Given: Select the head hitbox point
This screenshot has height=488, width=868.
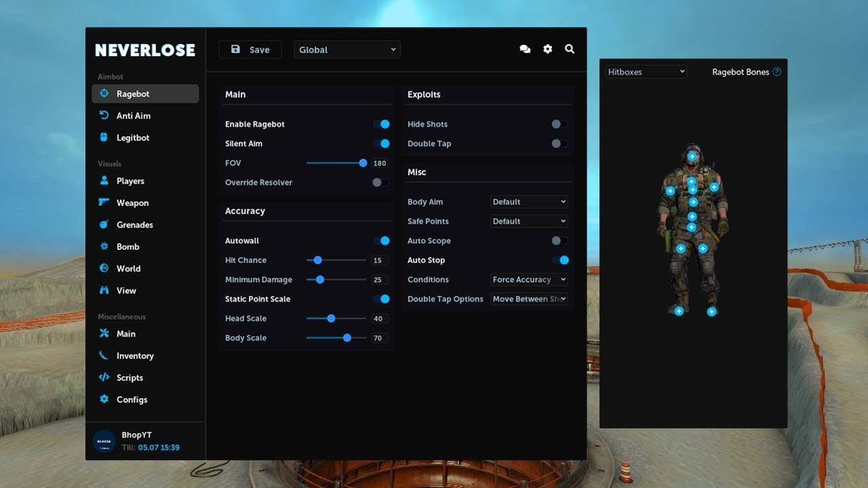Looking at the screenshot, I should (692, 157).
